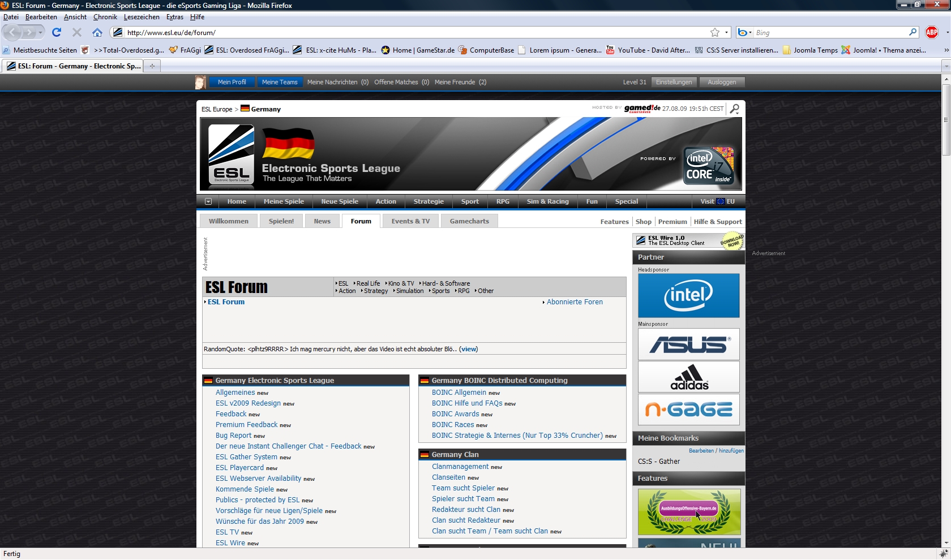Screen dimensions: 951x560
Task: Open the back history dropdown arrow
Action: 40,32
